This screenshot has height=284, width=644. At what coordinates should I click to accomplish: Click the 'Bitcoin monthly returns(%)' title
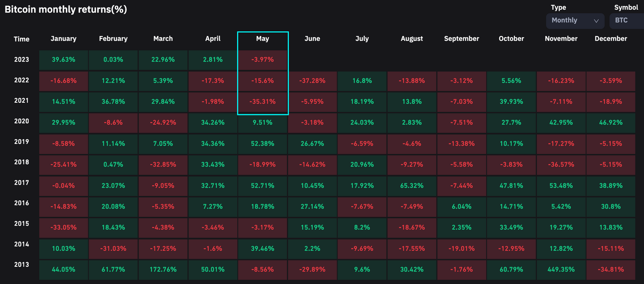66,9
